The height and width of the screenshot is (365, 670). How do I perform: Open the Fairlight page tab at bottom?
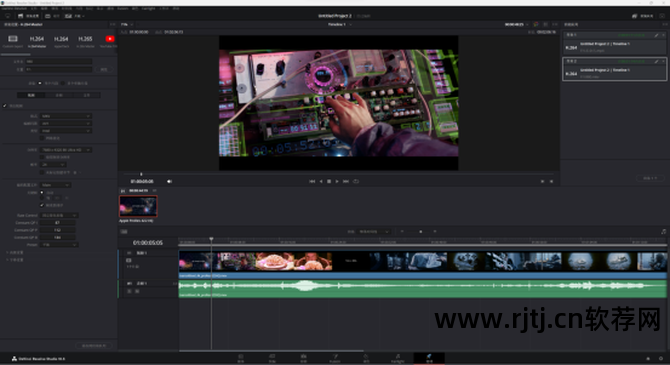click(397, 358)
